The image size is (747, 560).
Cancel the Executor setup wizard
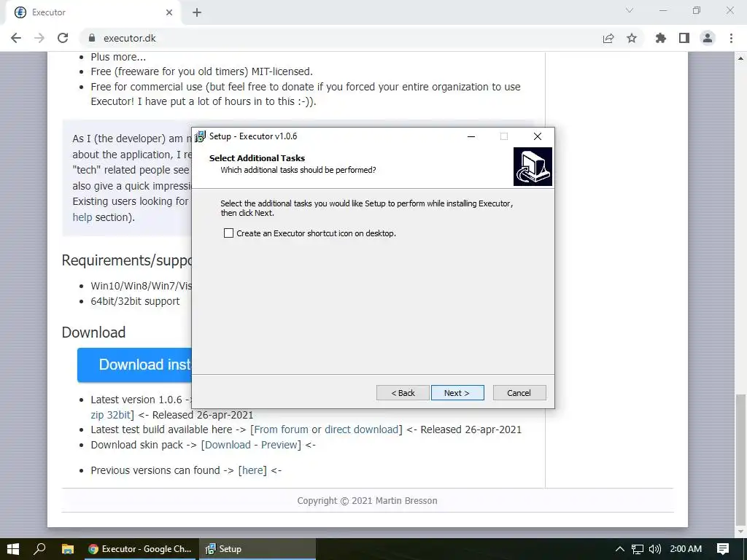(519, 393)
